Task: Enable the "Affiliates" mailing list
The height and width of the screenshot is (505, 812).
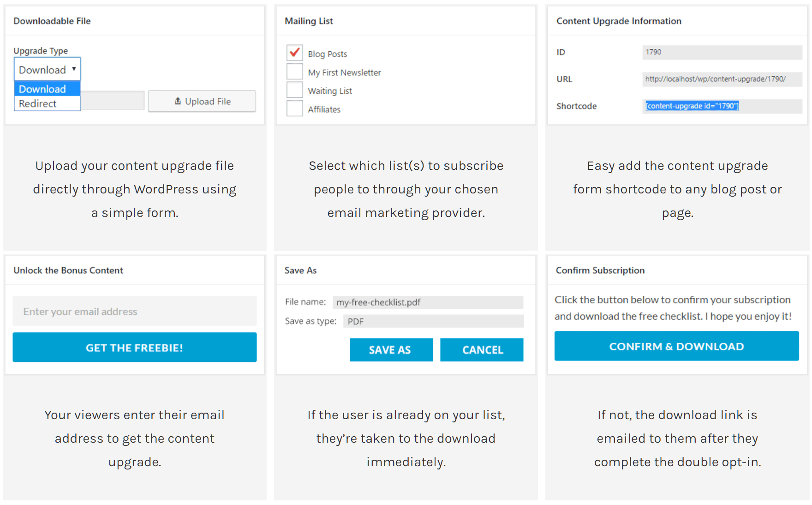Action: [x=294, y=108]
